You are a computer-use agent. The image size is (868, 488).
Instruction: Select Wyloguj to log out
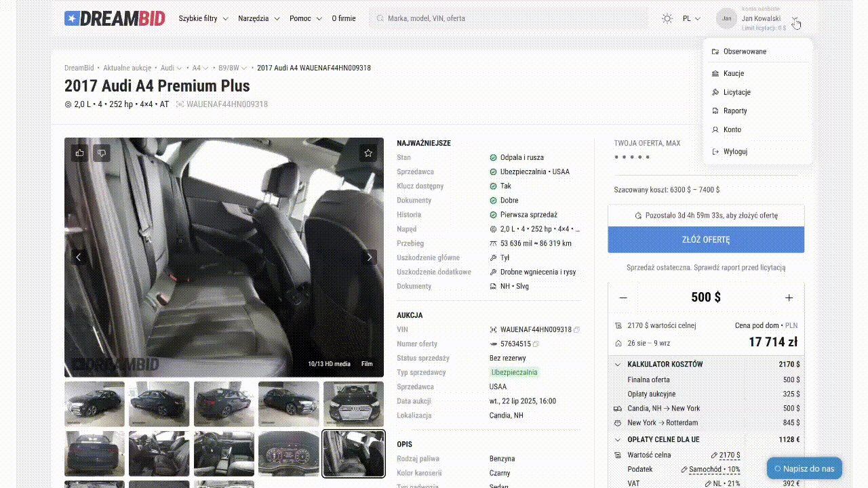point(758,152)
